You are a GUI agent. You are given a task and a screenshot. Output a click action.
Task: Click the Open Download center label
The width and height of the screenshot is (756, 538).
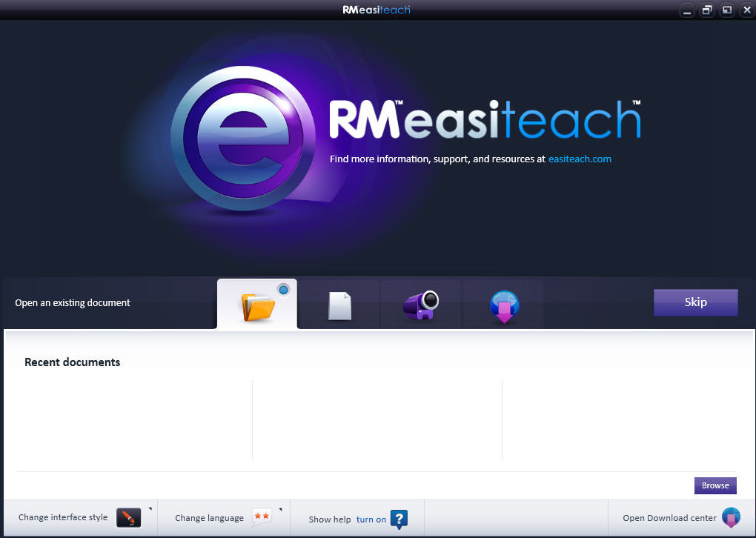[669, 518]
